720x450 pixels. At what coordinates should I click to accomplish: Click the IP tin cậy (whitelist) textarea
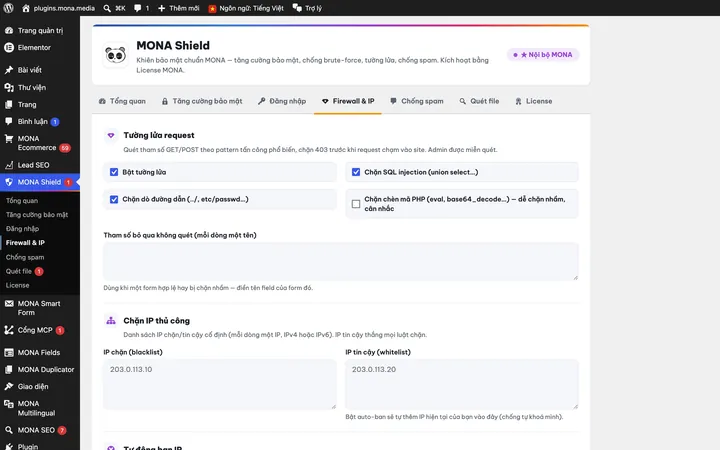pyautogui.click(x=462, y=384)
